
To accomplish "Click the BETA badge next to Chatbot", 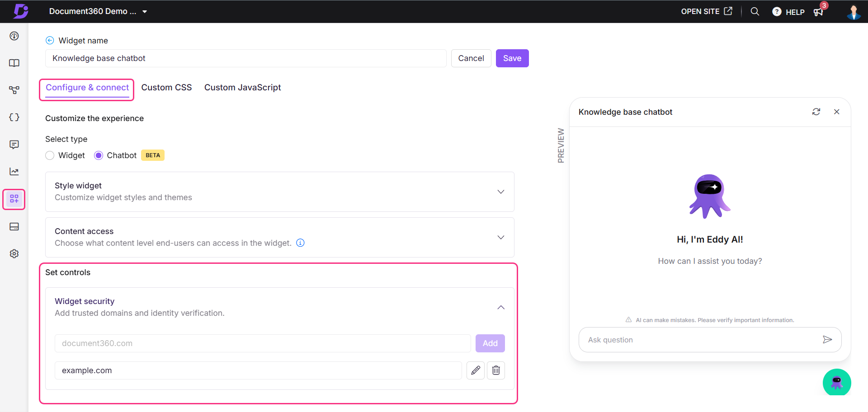I will 153,155.
